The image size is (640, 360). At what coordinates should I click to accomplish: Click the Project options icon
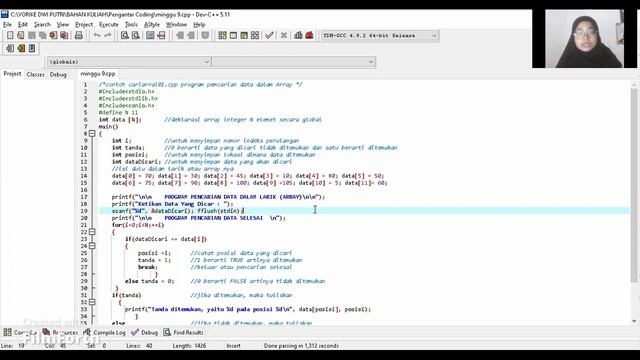coord(205,36)
